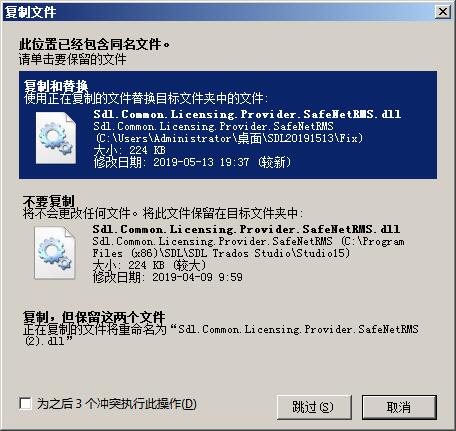Click the 取消 button
This screenshot has height=431, width=456.
pyautogui.click(x=399, y=407)
